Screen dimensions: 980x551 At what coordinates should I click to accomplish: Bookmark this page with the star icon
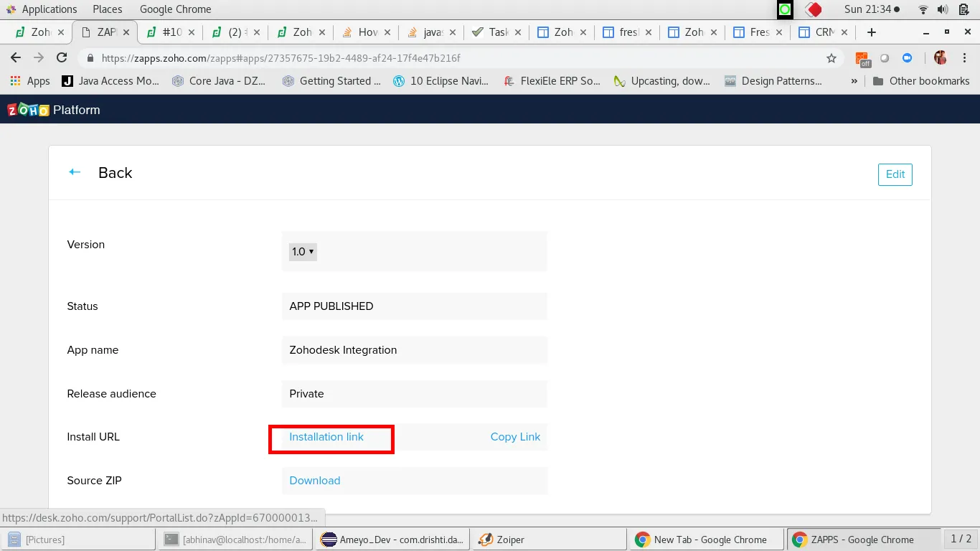tap(831, 58)
